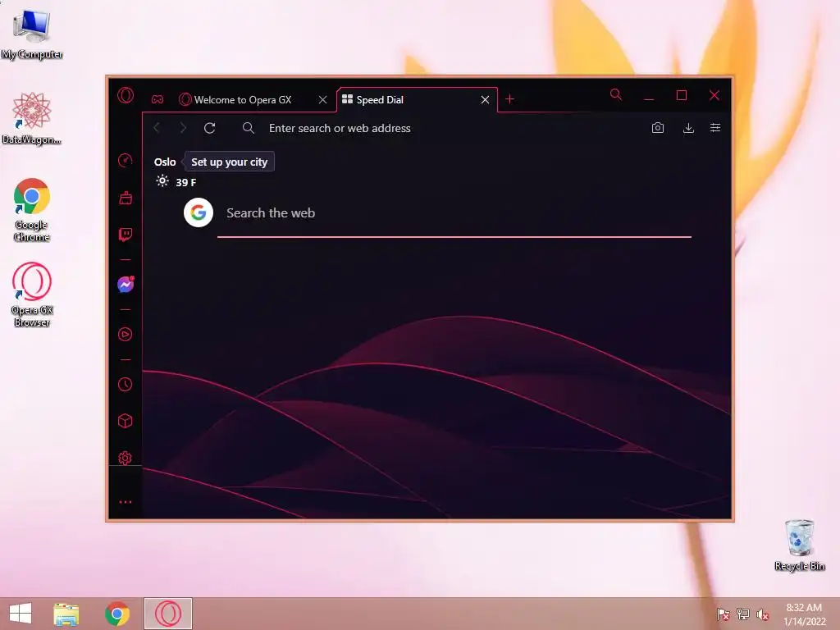The height and width of the screenshot is (630, 840).
Task: Open downloads panel
Action: point(688,128)
